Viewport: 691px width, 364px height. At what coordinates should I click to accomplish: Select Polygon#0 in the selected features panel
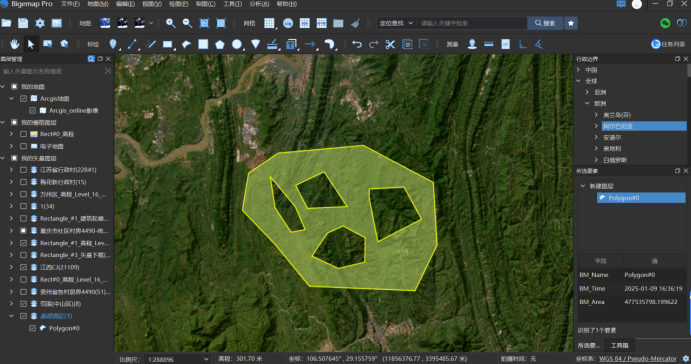[x=641, y=198]
